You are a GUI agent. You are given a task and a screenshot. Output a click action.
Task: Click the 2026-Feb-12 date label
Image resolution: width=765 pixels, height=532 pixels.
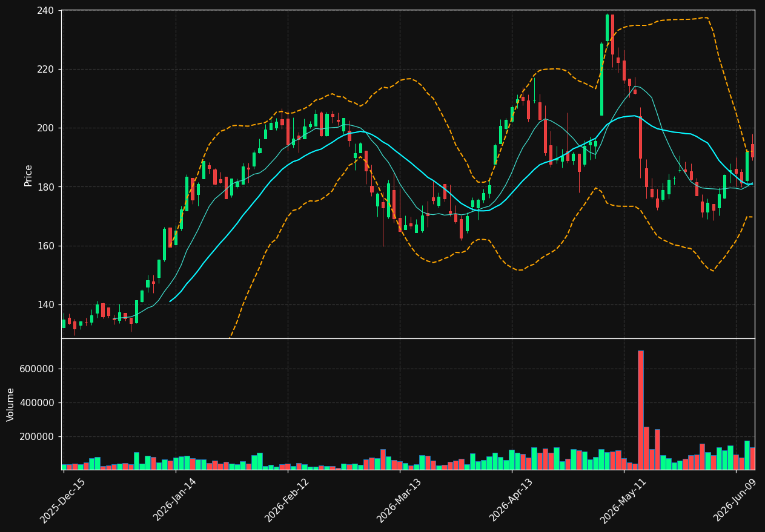coord(287,500)
